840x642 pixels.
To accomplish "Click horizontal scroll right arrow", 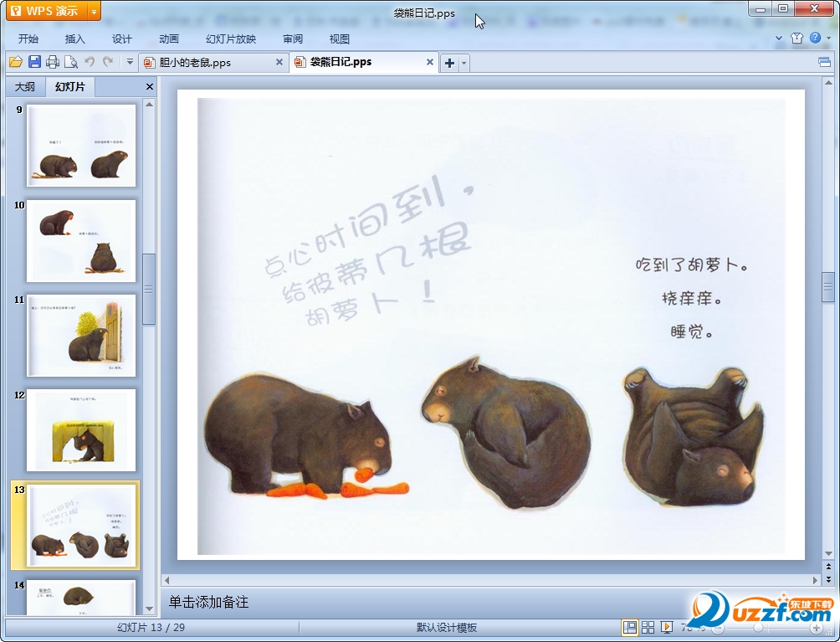I will (815, 580).
